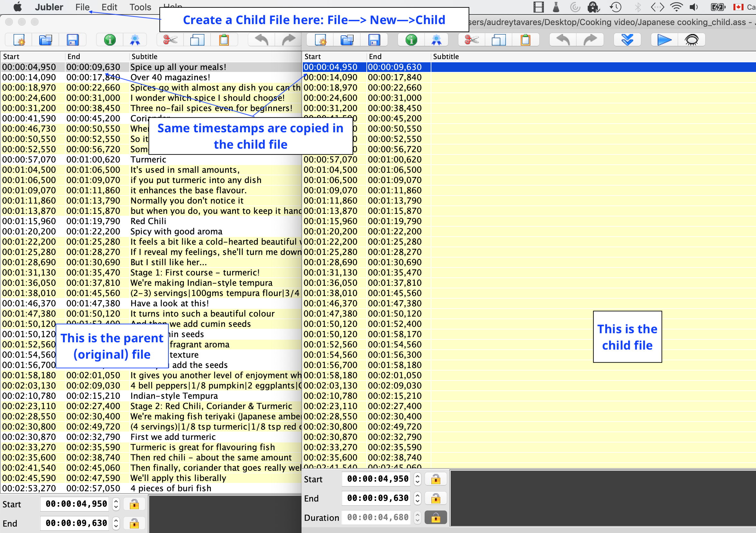Click Save icon in the parent window toolbar
The height and width of the screenshot is (533, 756).
point(72,40)
